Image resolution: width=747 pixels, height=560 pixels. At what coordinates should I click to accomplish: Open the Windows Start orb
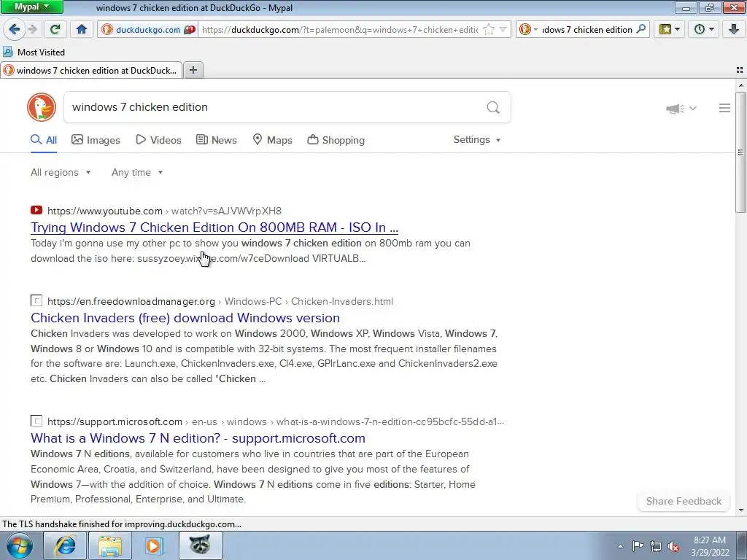(20, 545)
